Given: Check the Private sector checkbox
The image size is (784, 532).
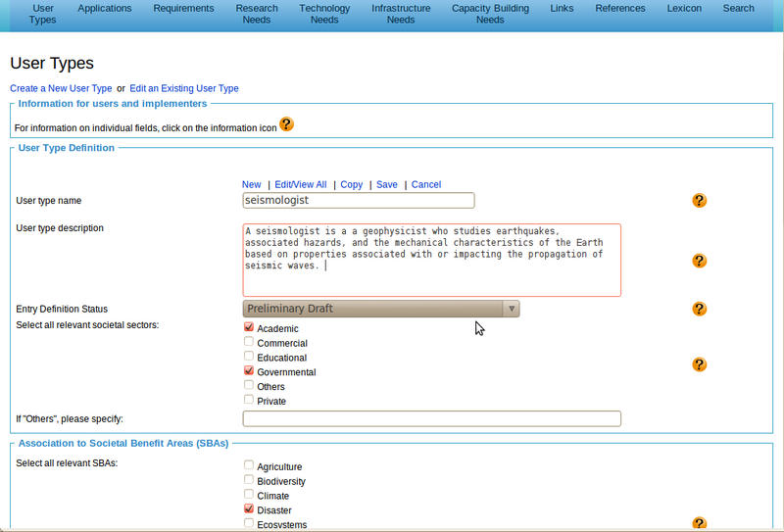Looking at the screenshot, I should click(249, 400).
